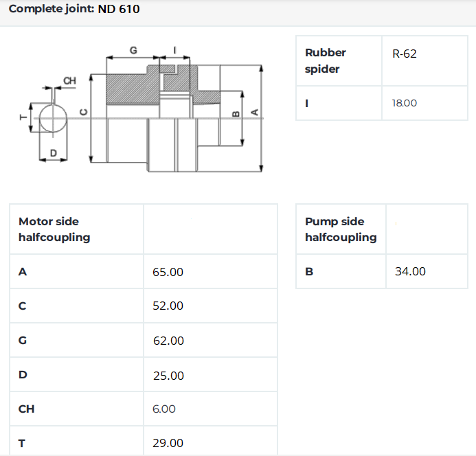Select the G dimension value 62.00
This screenshot has width=476, height=456.
168,341
